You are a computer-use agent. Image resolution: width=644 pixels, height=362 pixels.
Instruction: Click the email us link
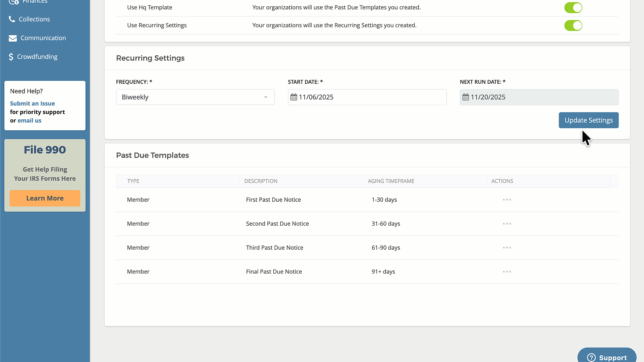[x=30, y=121]
